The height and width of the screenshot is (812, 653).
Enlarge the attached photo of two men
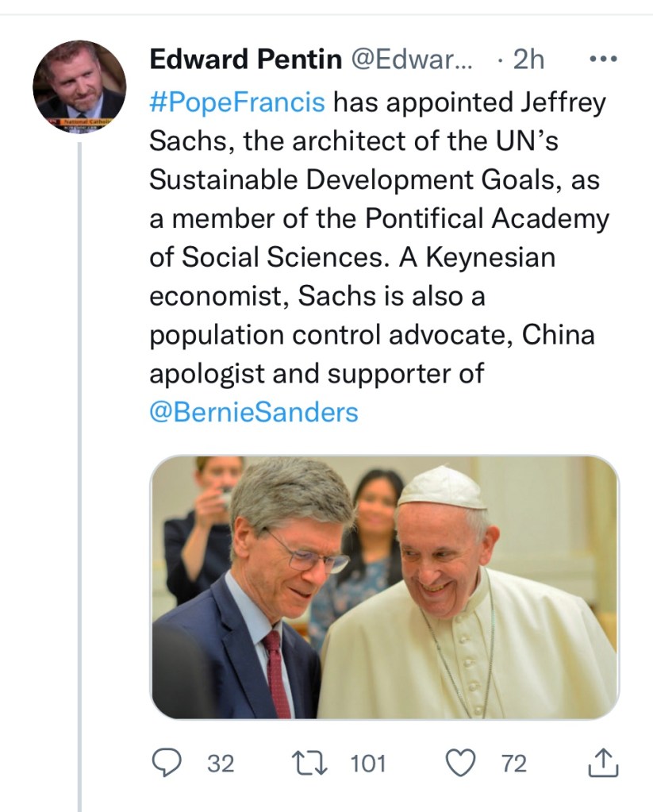pos(384,587)
